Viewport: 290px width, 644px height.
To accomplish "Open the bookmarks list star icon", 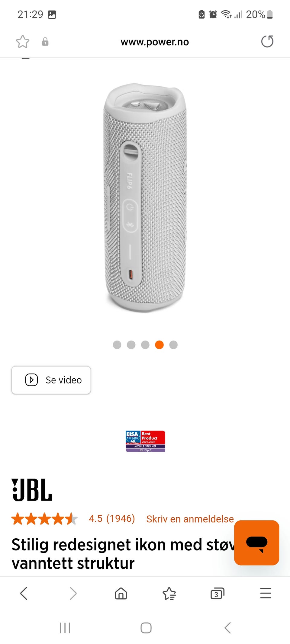I will [x=169, y=593].
